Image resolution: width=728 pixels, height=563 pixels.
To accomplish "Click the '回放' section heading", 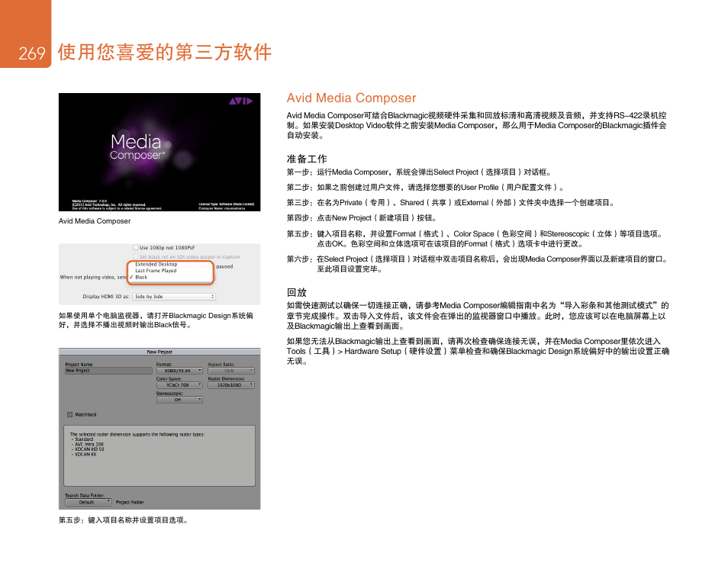I will point(297,292).
